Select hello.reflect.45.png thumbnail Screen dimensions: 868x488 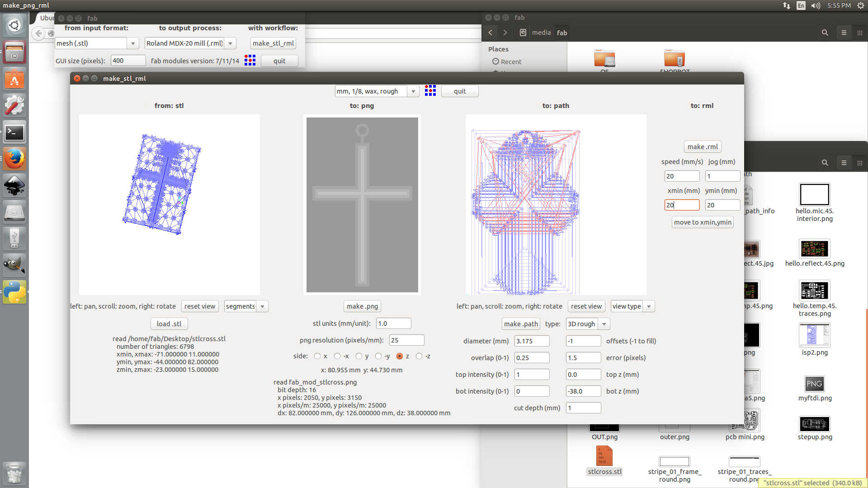[815, 249]
